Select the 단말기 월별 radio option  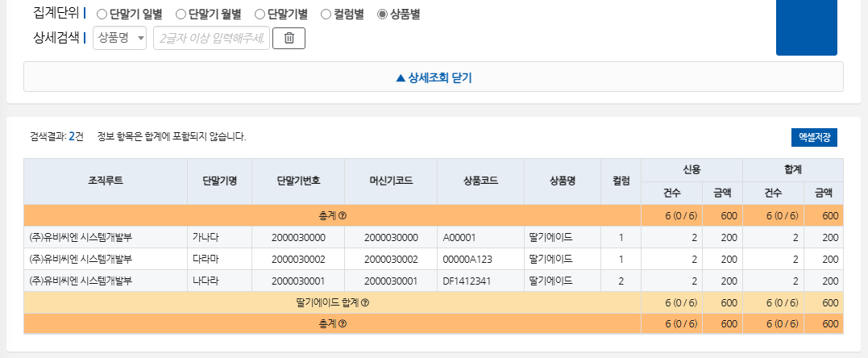click(181, 15)
